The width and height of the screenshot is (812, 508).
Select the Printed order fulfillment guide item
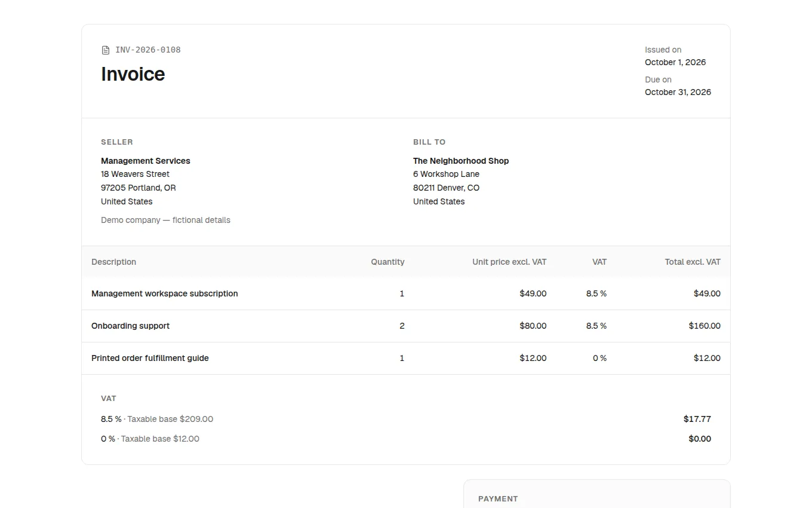[x=150, y=358]
